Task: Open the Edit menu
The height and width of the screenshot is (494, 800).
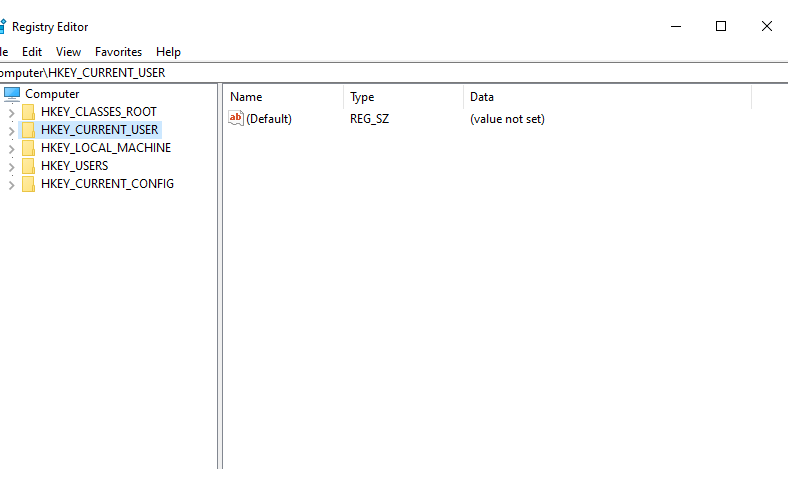Action: click(x=32, y=52)
